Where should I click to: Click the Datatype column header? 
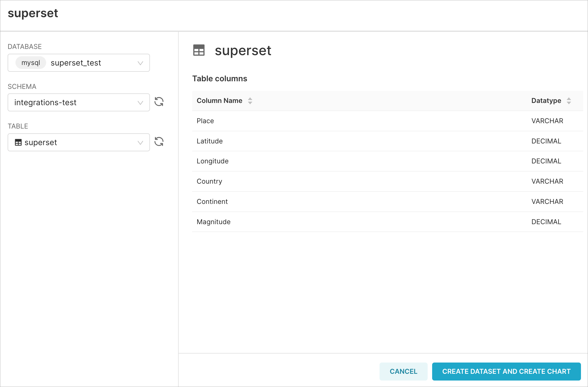pyautogui.click(x=546, y=101)
